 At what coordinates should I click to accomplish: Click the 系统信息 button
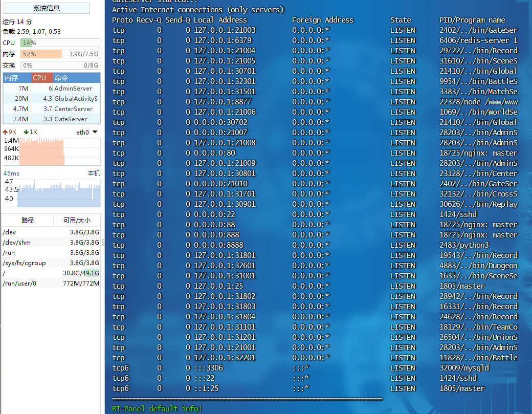[x=47, y=8]
